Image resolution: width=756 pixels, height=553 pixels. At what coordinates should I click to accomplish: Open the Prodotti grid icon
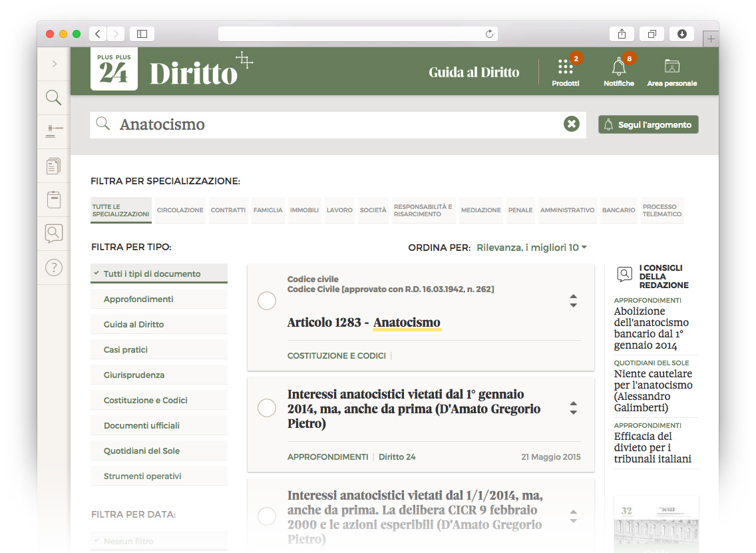(565, 65)
